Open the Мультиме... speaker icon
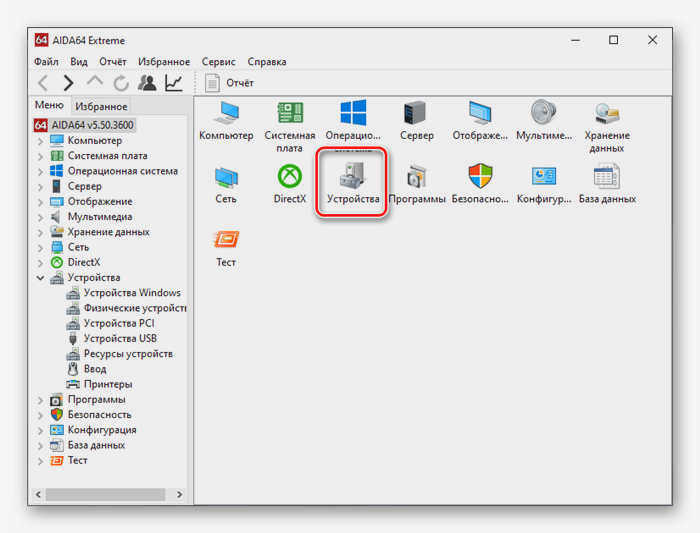 [x=543, y=121]
